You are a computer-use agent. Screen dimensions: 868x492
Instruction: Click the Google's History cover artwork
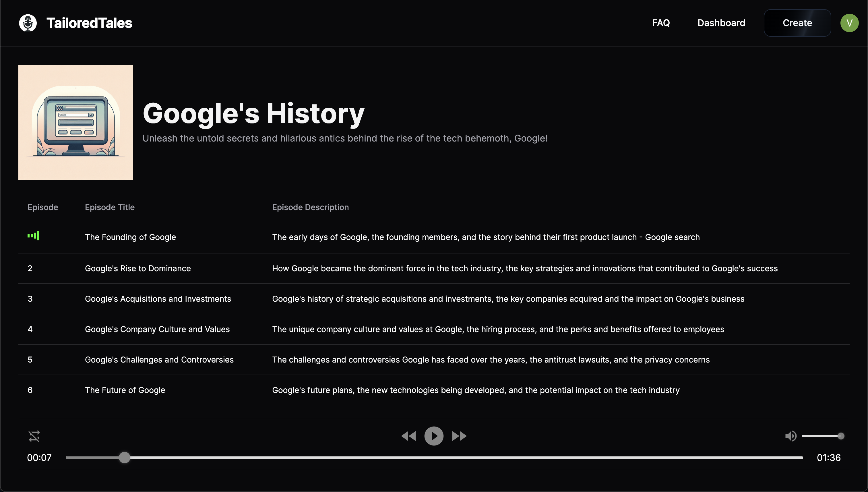click(x=76, y=122)
